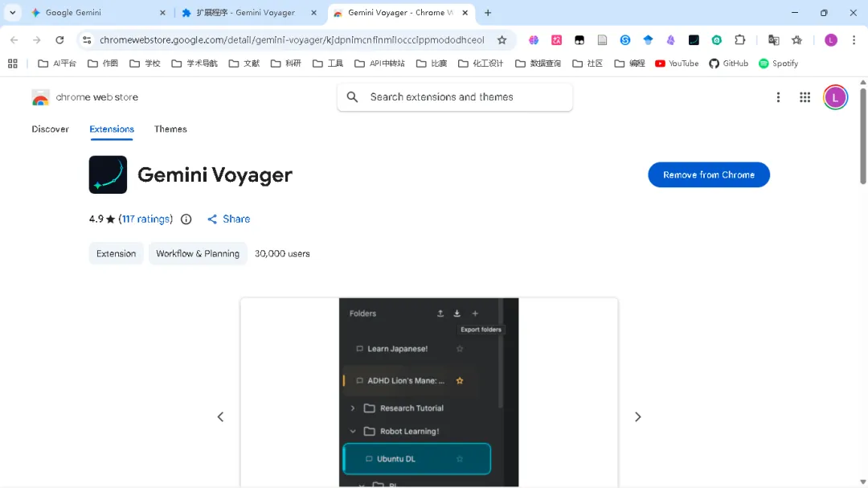Go forward to the next page
Image resolution: width=868 pixels, height=488 pixels.
click(36, 40)
